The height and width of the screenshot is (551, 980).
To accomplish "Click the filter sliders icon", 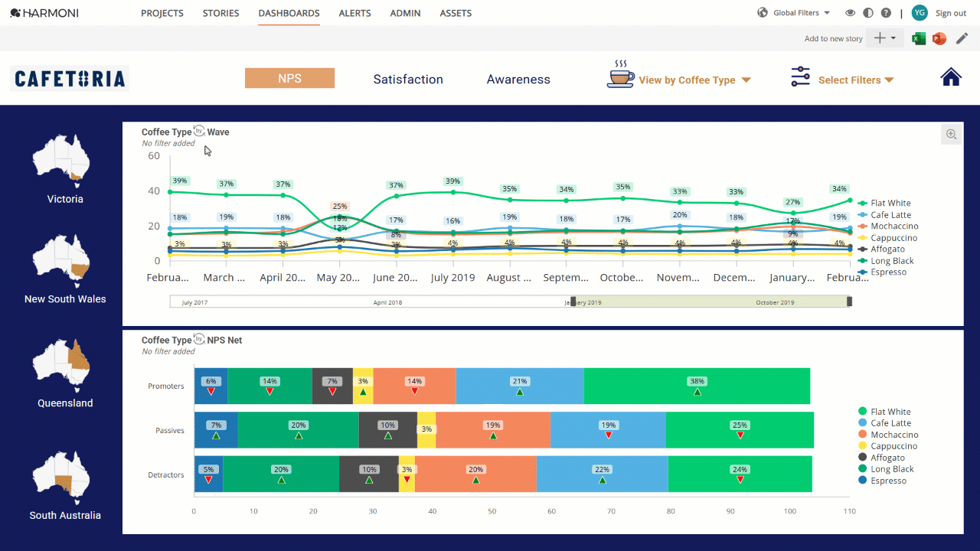I will [x=800, y=77].
